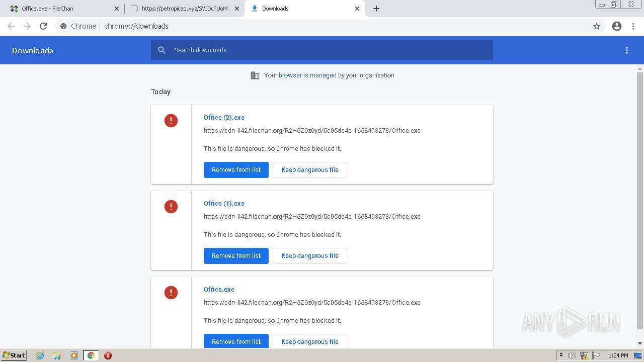
Task: Click the 'browser is managed' link
Action: tap(307, 75)
